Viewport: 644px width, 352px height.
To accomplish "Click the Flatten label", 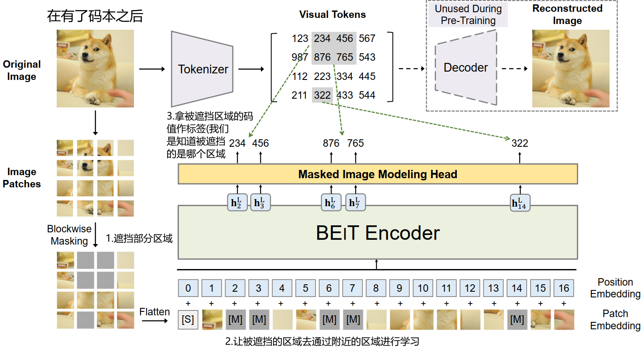I will 154,312.
